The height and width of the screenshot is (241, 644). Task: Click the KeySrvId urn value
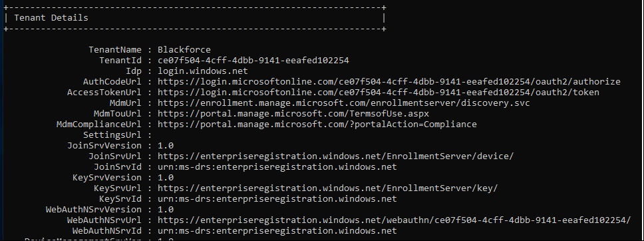point(277,199)
